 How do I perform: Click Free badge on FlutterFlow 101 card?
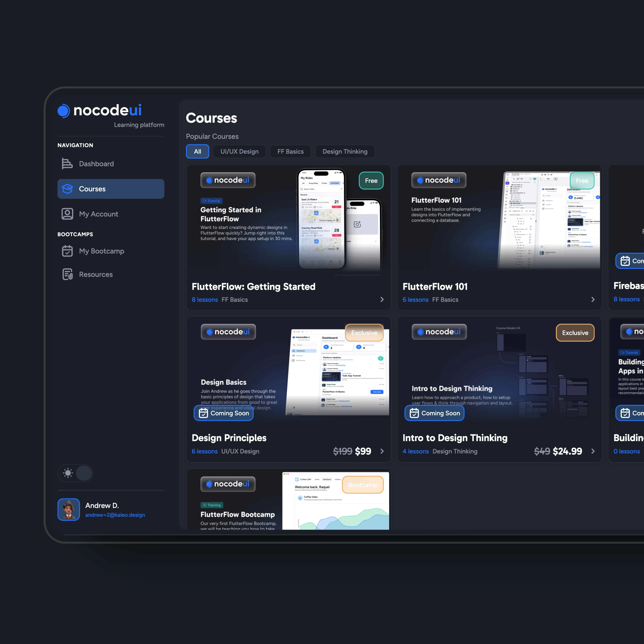click(582, 180)
